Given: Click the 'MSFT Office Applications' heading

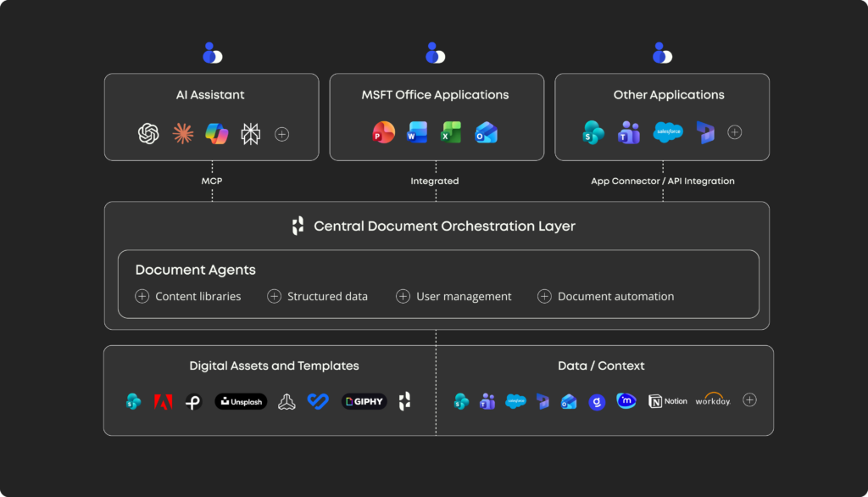Looking at the screenshot, I should pos(435,95).
